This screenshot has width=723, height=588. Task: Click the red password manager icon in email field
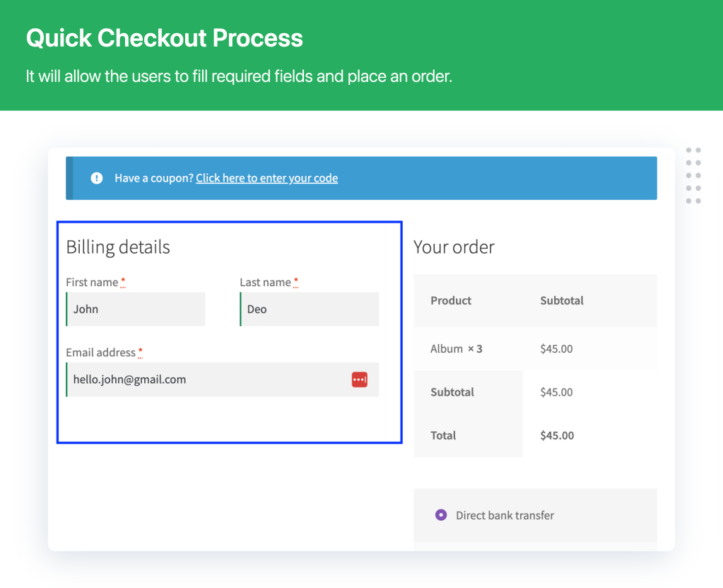(360, 380)
